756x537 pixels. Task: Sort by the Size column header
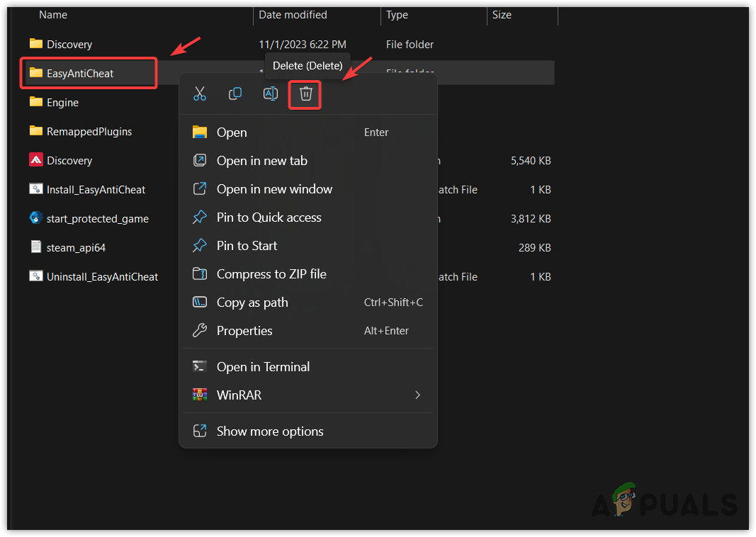502,15
